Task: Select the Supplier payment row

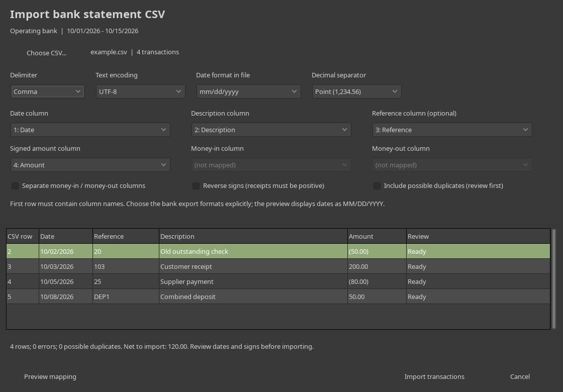Action: coord(278,281)
